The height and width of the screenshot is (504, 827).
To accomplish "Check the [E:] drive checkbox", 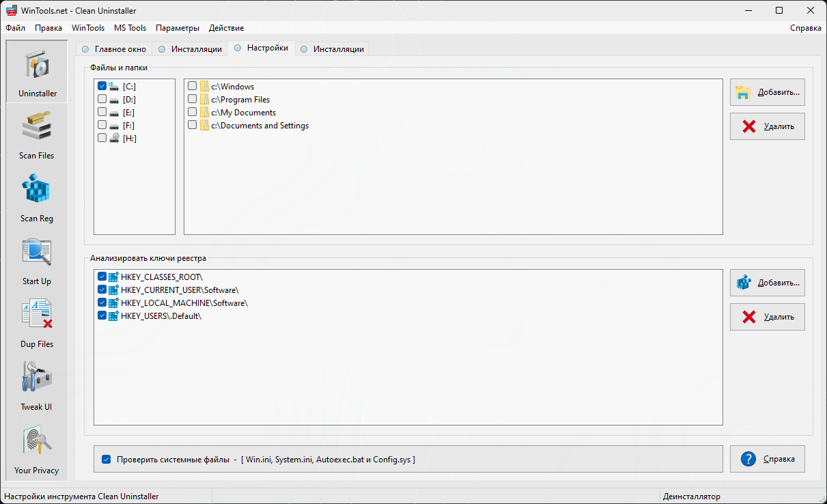I will point(102,112).
